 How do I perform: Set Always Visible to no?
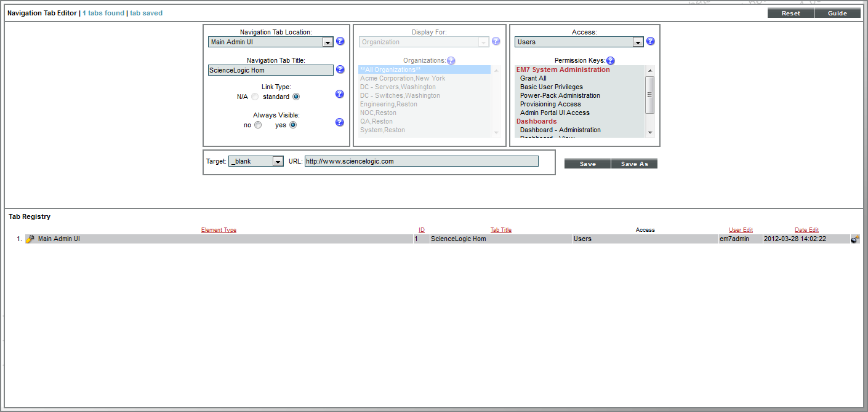258,125
